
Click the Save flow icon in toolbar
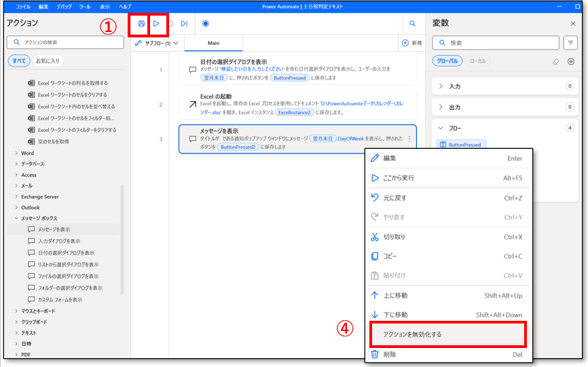point(141,24)
